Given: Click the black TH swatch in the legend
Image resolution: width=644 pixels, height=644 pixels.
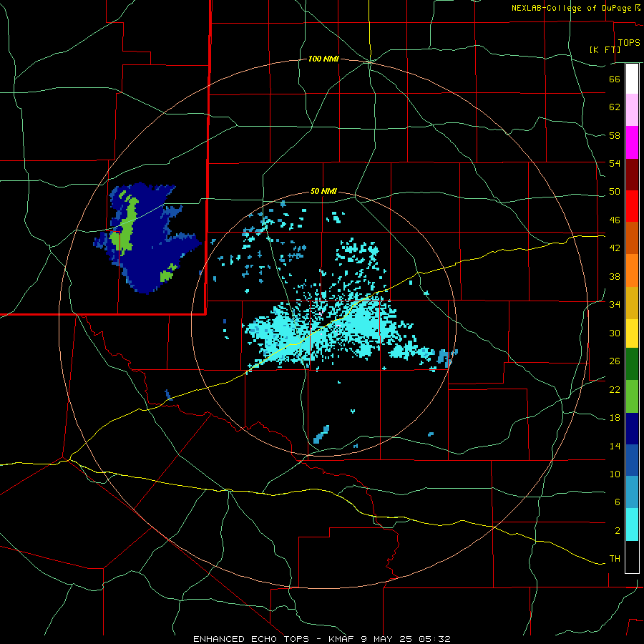Looking at the screenshot, I should coord(632,557).
